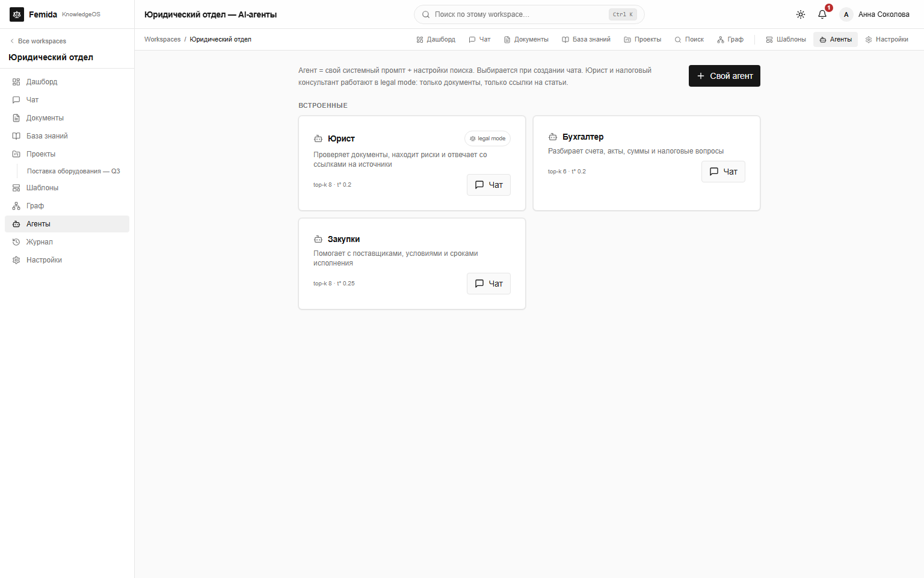Screen dimensions: 924x578
Task: Open Проекты in the left sidebar
Action: [x=67, y=154]
